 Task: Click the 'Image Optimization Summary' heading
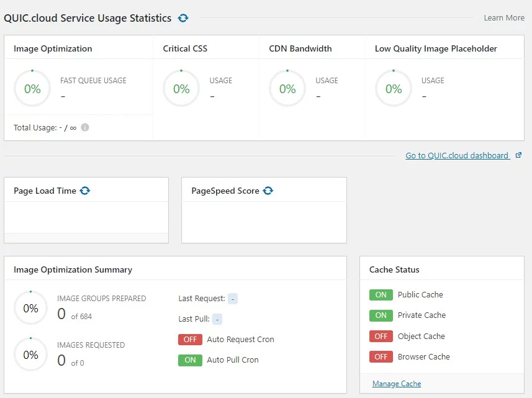tap(73, 269)
